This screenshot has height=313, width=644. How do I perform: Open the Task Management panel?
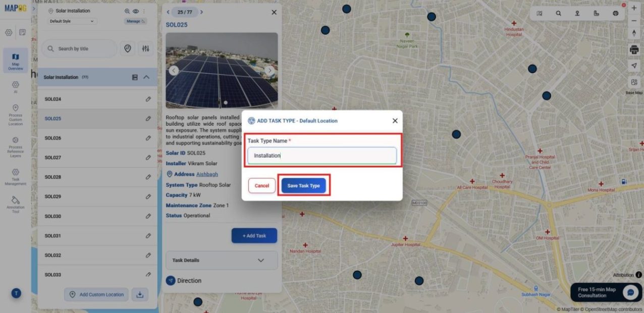pyautogui.click(x=15, y=178)
